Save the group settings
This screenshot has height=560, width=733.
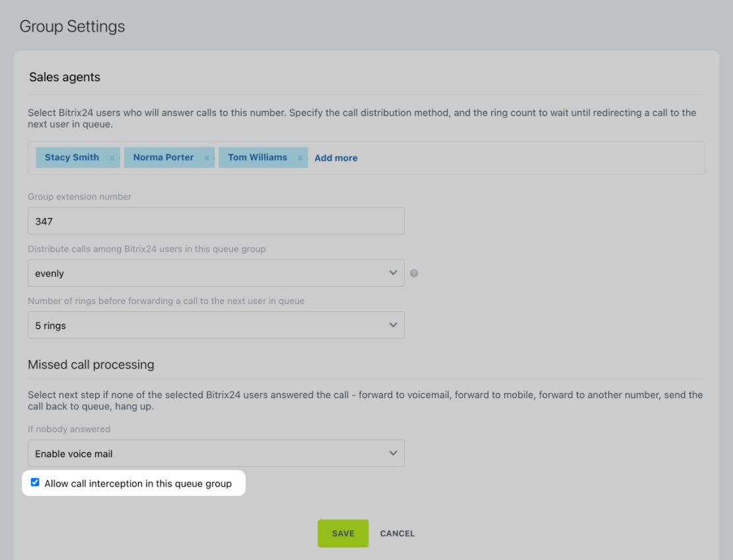(x=343, y=534)
